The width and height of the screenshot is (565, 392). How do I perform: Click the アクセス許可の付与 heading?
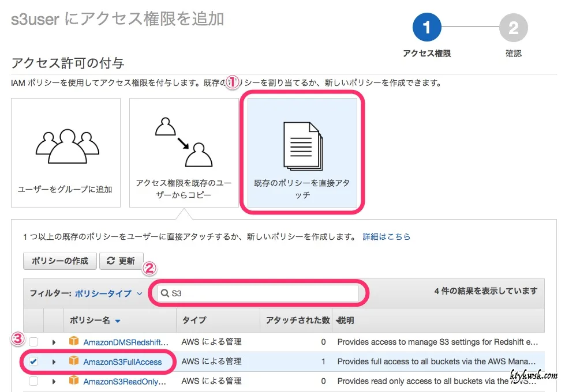point(68,63)
